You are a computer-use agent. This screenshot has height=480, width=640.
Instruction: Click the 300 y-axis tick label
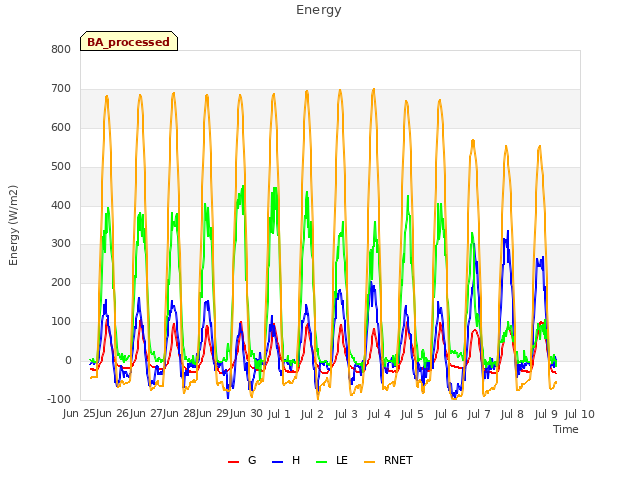pos(61,244)
